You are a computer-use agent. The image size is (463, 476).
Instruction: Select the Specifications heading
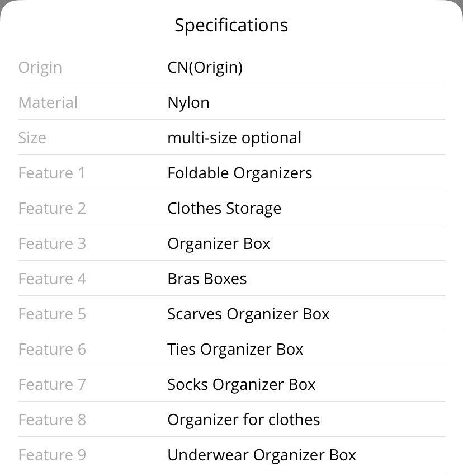(x=231, y=26)
